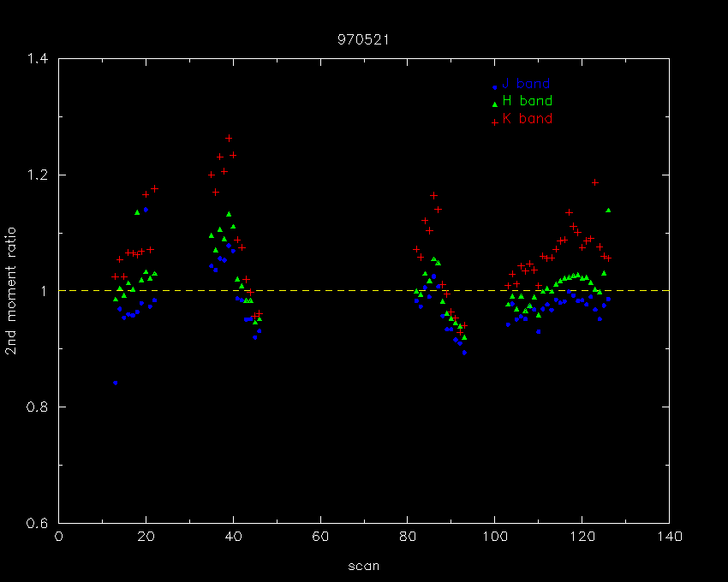This screenshot has height=582, width=728.
Task: Click the H band legend label
Action: coord(528,101)
